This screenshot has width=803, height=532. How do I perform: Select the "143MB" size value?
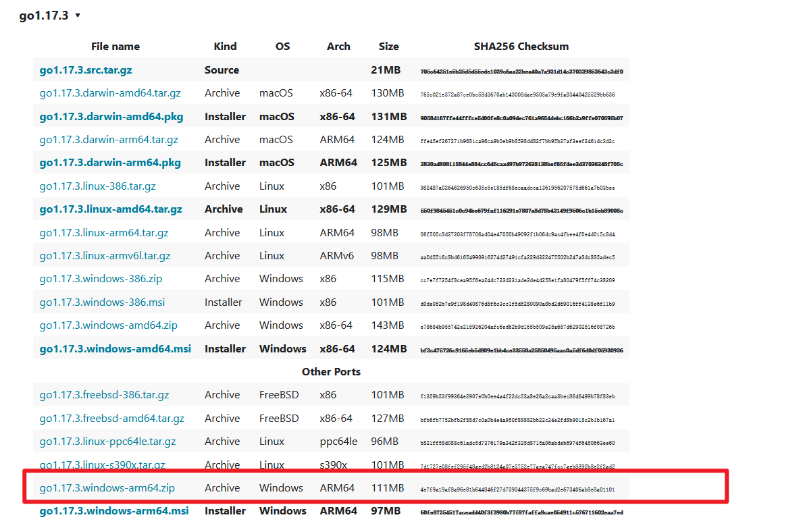[388, 325]
